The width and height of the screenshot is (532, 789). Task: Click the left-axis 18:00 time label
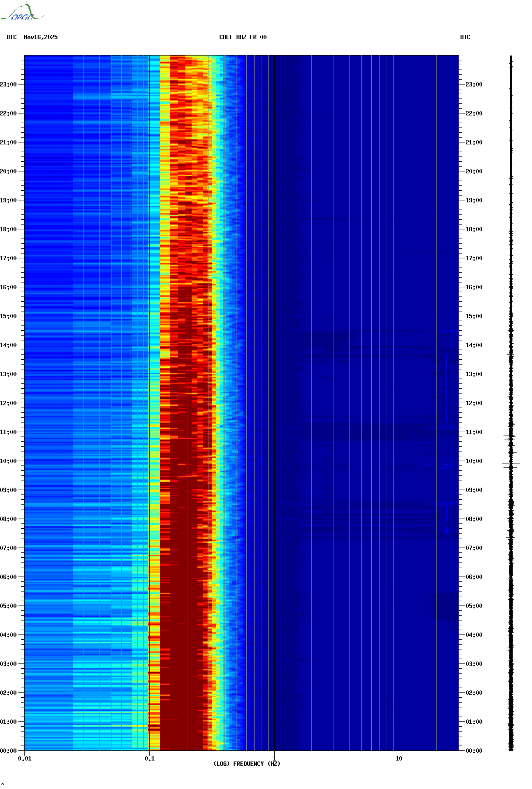(8, 229)
